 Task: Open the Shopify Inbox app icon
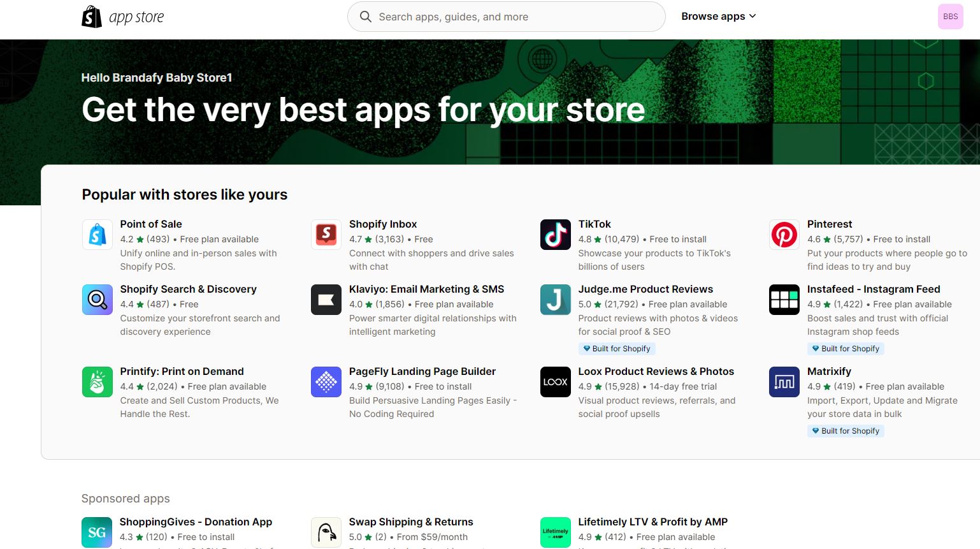click(x=326, y=235)
